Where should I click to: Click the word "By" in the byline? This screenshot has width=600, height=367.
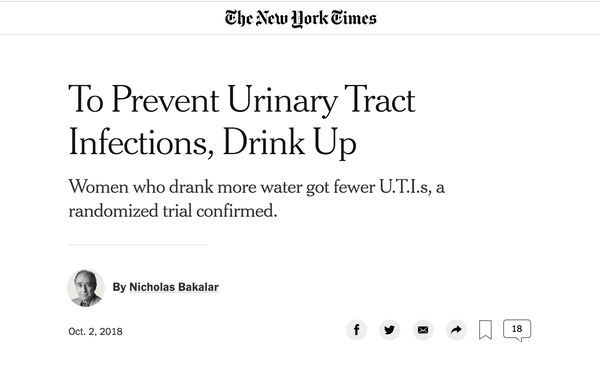point(119,287)
